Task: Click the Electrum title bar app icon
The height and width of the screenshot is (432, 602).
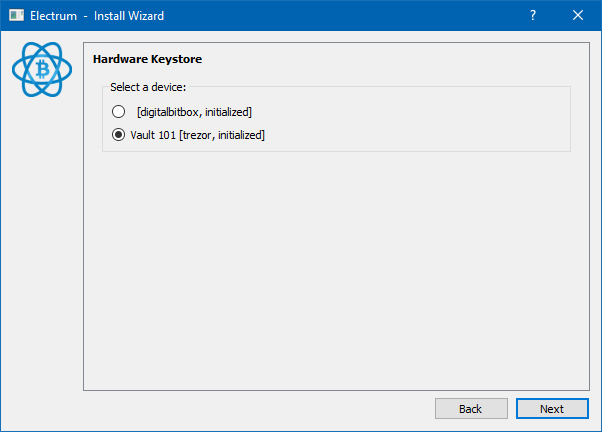Action: click(x=17, y=15)
